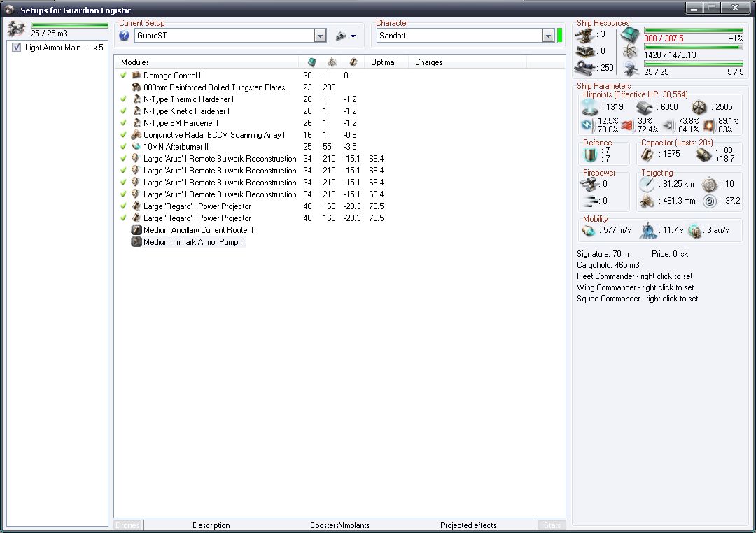Click the launcher hardpoints icon in Ship Resources
The image size is (756, 533).
pos(584,52)
